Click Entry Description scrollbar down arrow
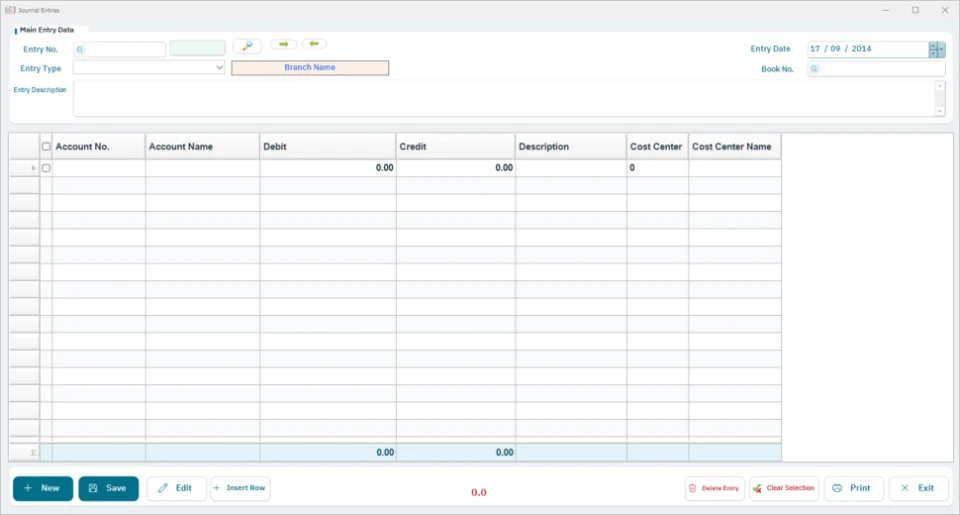Screen dimensions: 960x515 (940, 111)
